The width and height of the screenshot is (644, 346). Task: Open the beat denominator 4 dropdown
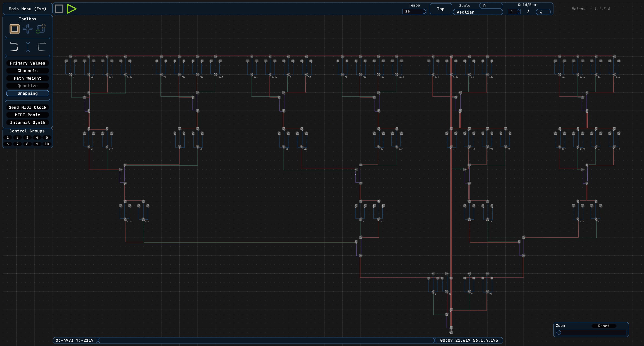click(x=543, y=12)
